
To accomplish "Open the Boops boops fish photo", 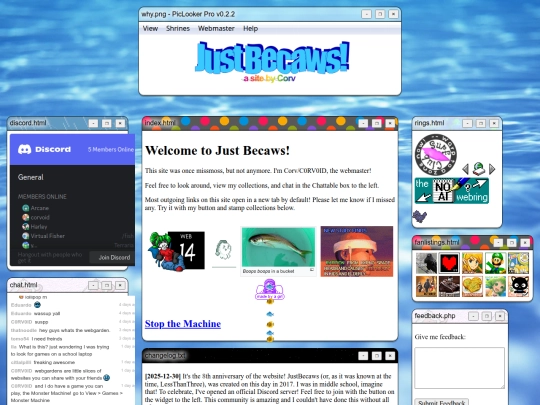I will coord(278,247).
